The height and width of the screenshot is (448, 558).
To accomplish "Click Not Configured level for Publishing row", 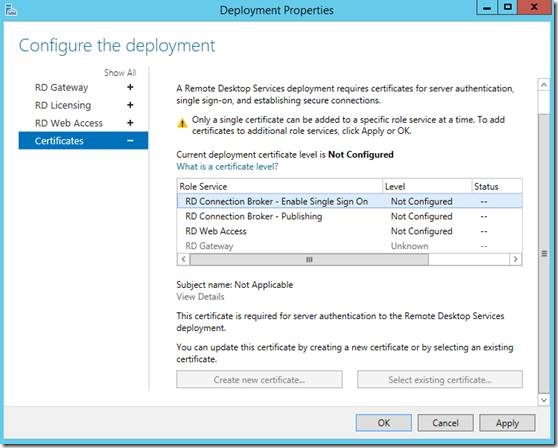I will point(421,216).
